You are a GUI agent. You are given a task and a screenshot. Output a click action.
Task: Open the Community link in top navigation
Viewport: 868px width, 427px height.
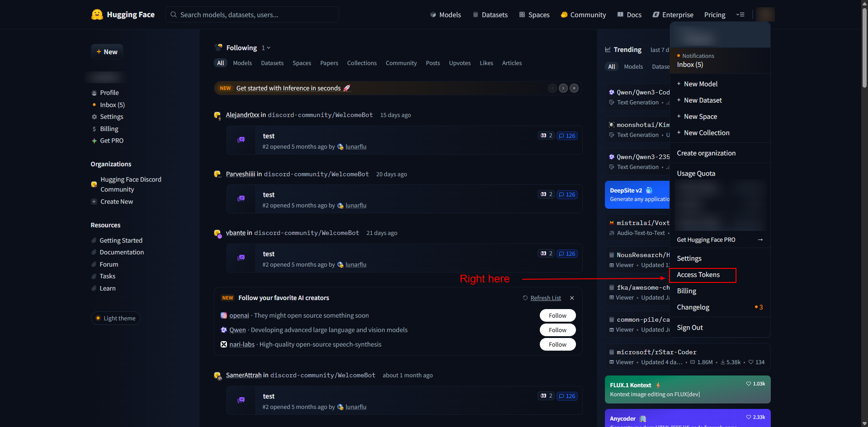pos(583,14)
